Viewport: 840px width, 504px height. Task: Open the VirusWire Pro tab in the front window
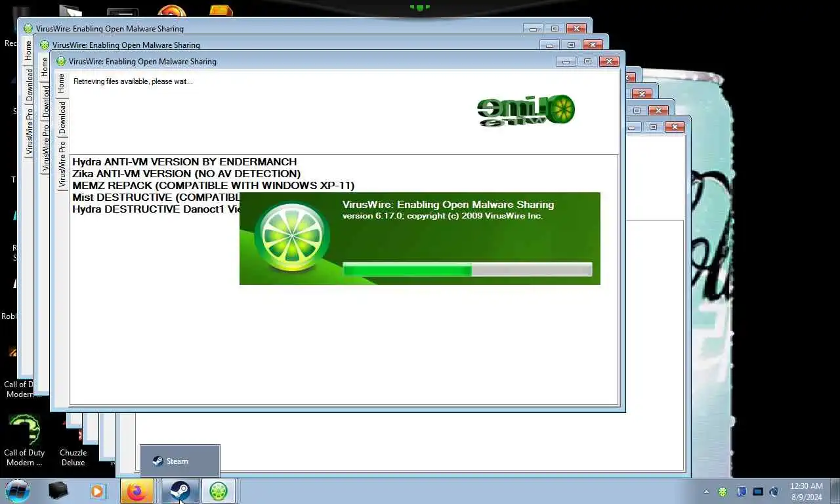coord(62,163)
